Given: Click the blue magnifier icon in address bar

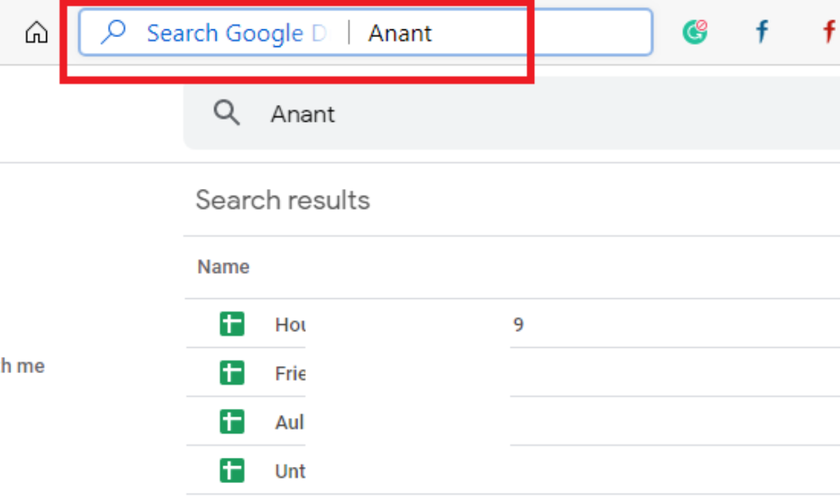Looking at the screenshot, I should click(113, 32).
